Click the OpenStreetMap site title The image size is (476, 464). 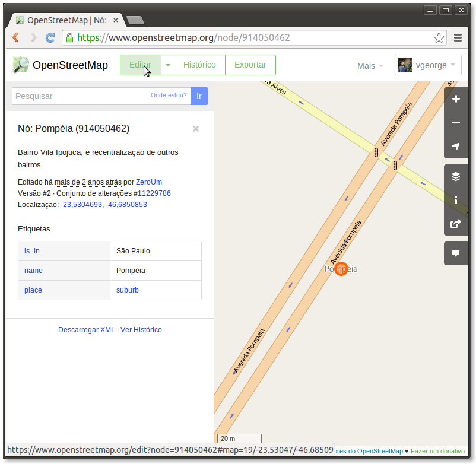coord(70,65)
